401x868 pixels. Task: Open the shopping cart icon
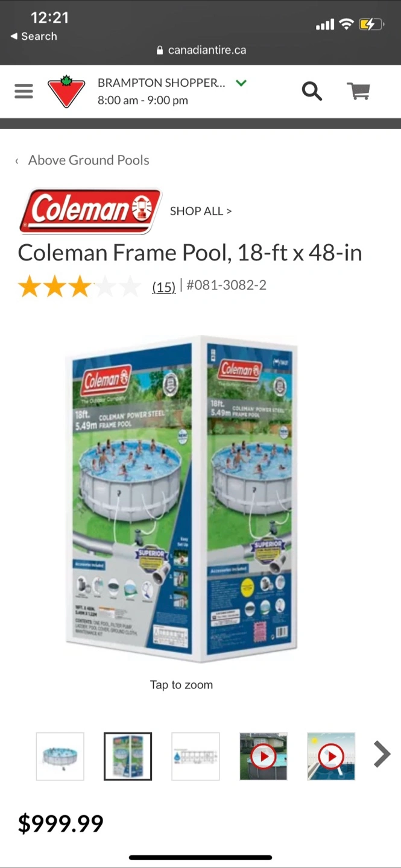coord(359,91)
